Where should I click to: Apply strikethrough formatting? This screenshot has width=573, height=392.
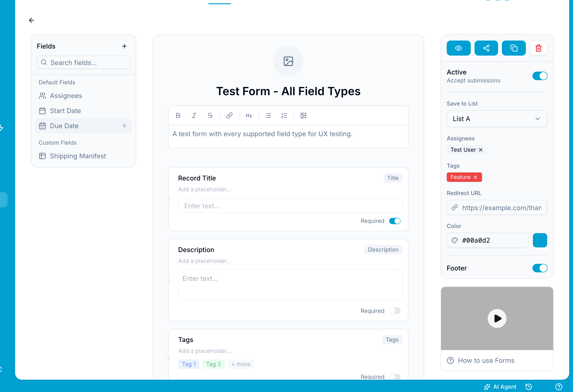210,115
